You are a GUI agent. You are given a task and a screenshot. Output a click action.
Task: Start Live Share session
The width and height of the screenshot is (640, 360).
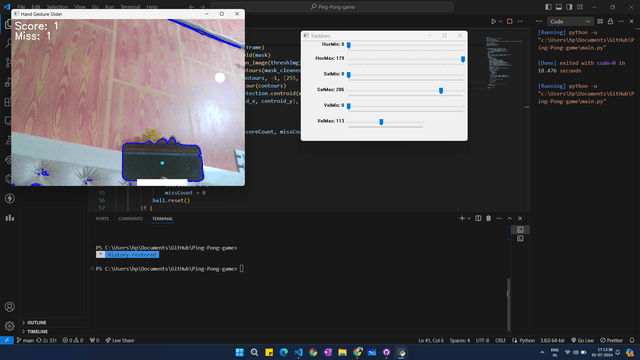120,340
